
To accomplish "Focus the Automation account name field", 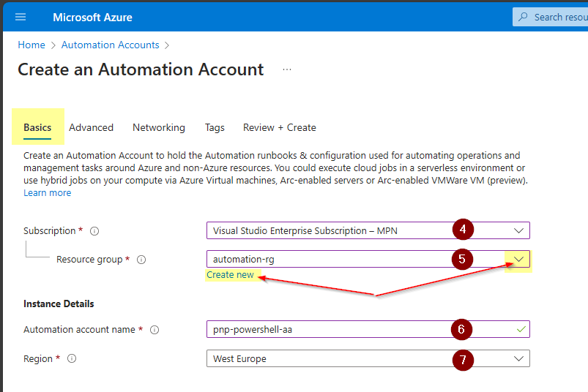I will pyautogui.click(x=368, y=329).
